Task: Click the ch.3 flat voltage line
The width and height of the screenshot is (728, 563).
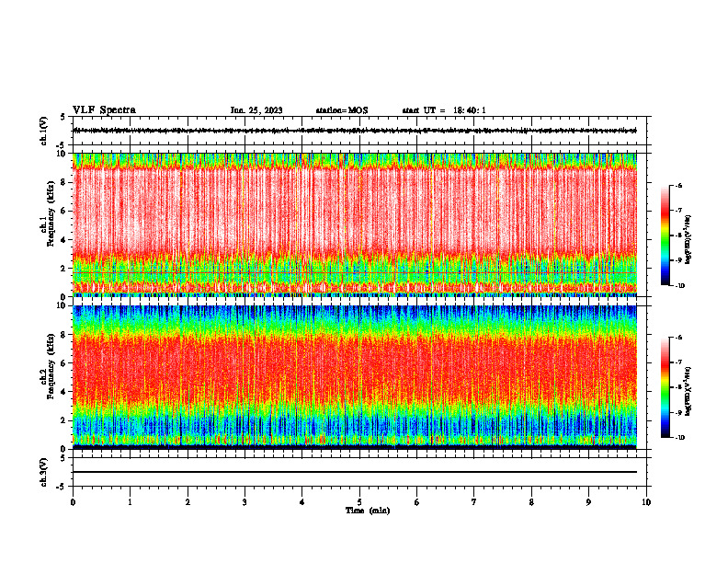Action: tap(355, 472)
